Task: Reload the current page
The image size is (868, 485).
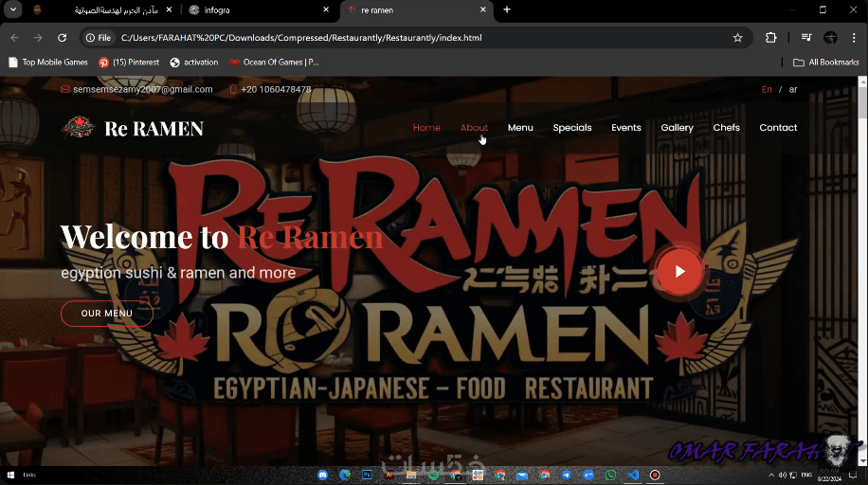Action: (62, 38)
